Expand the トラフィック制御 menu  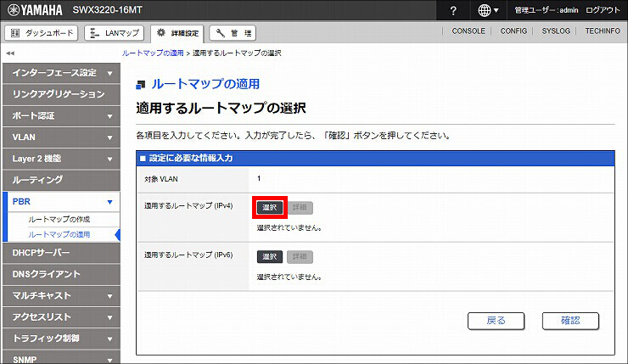click(x=61, y=339)
